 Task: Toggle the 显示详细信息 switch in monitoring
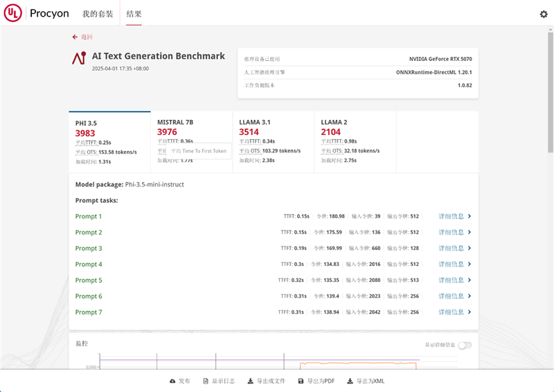tap(465, 345)
